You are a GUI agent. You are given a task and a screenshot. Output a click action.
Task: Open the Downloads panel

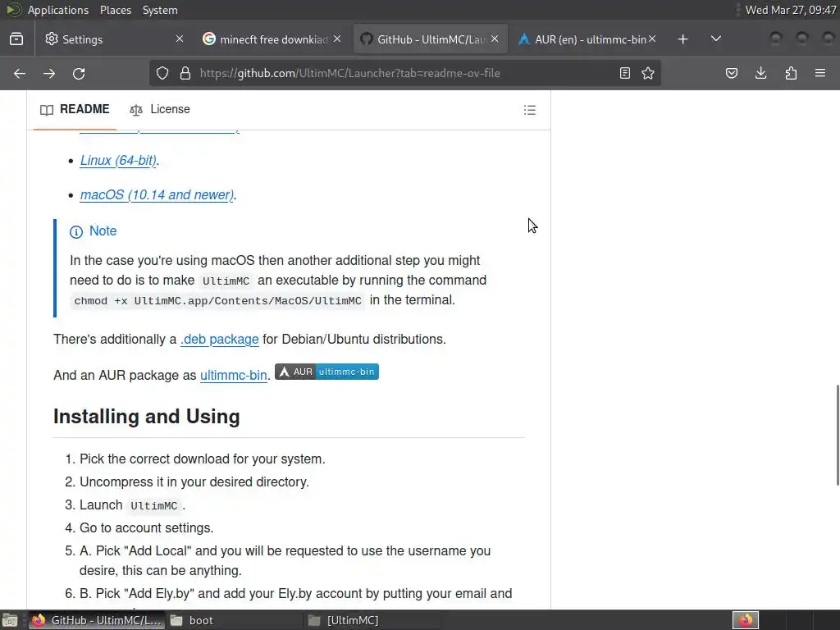click(760, 73)
